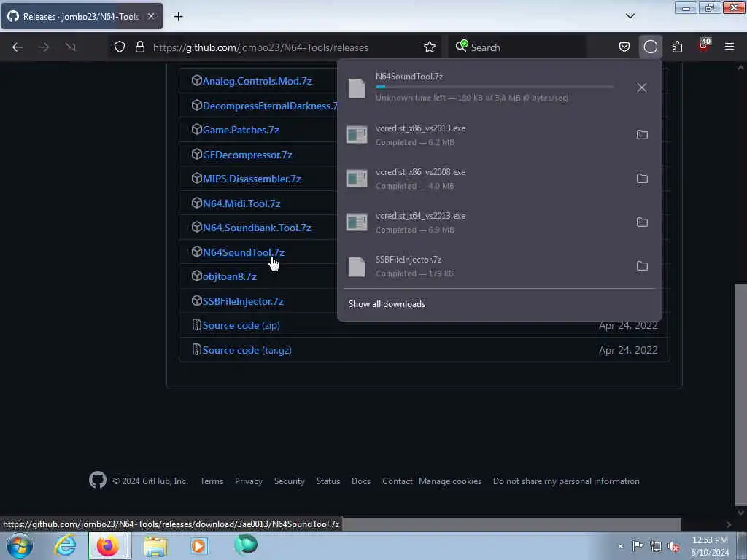
Task: Click the N64SoundTool.7z release link
Action: tap(243, 252)
